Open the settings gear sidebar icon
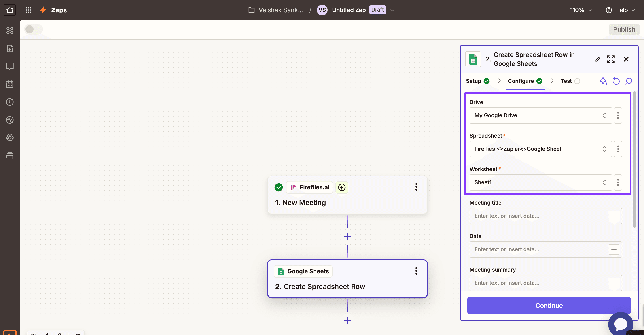The width and height of the screenshot is (644, 335). click(10, 138)
